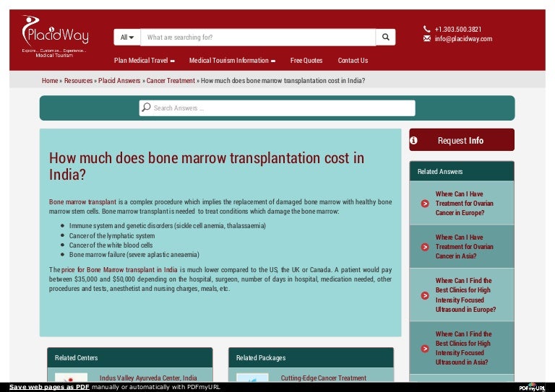Viewport: 555px width, 392px height.
Task: Click the envelope icon beside info@placidway.com
Action: tap(426, 39)
